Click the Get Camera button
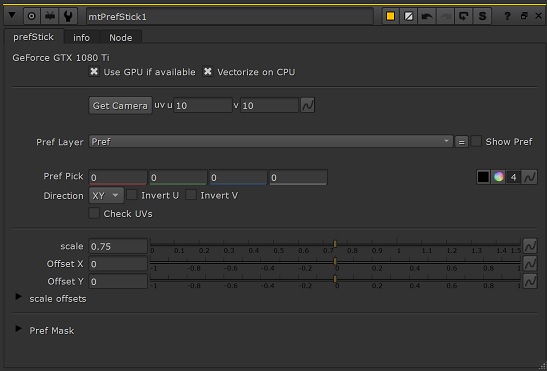The height and width of the screenshot is (371, 547). 120,105
